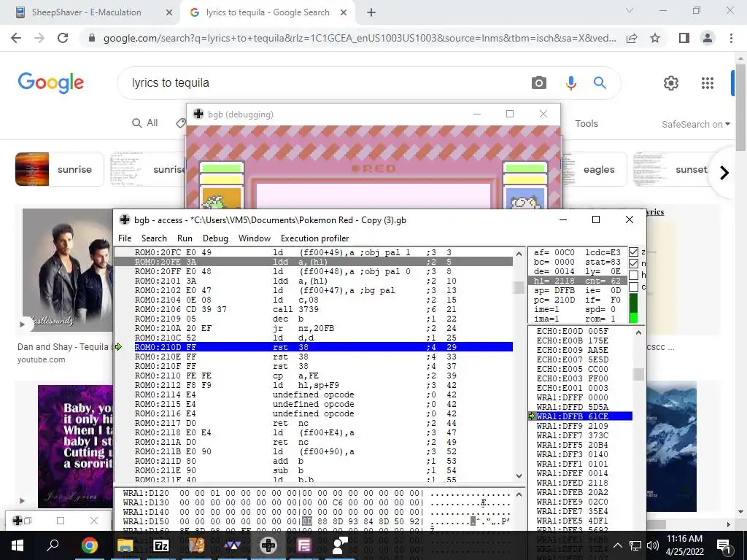This screenshot has height=560, width=747.
Task: Open Dan and Shay - Tequila result
Action: 63,346
